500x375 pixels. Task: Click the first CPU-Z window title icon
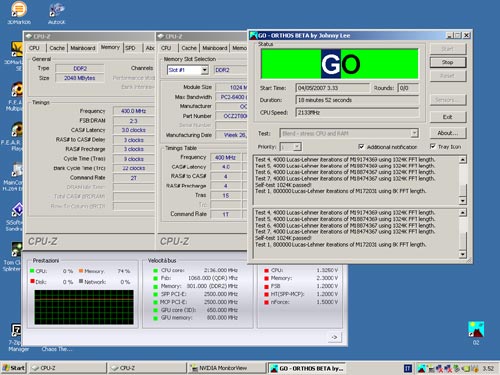[x=29, y=36]
